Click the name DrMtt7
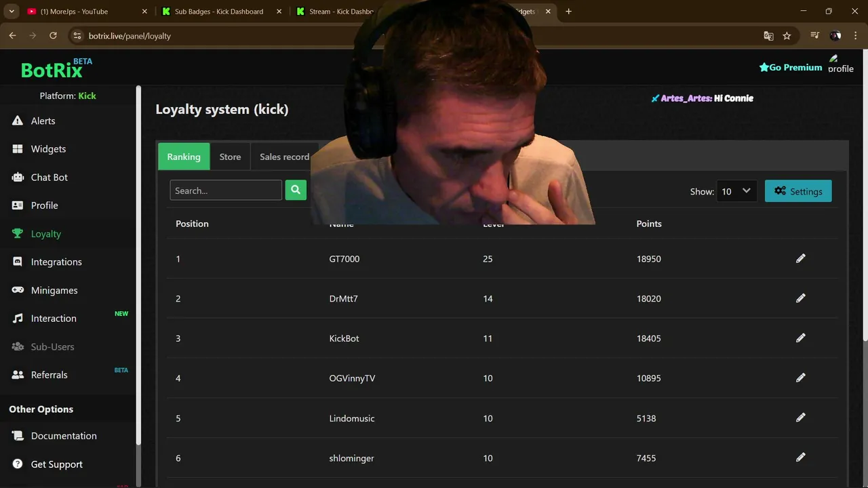The width and height of the screenshot is (868, 488). click(x=343, y=298)
